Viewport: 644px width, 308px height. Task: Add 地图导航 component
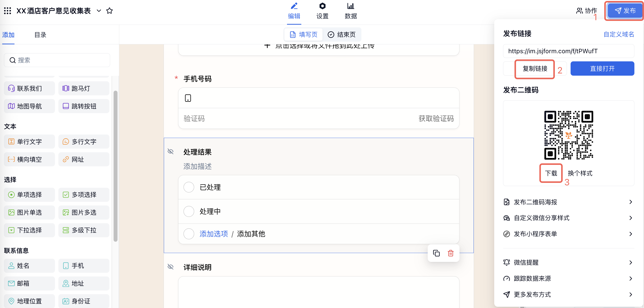click(x=30, y=106)
